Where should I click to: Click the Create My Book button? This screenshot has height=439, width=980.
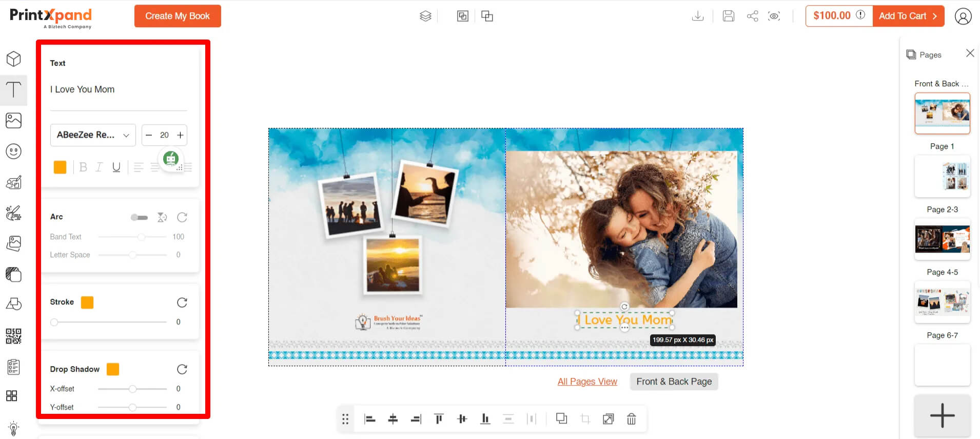tap(178, 16)
